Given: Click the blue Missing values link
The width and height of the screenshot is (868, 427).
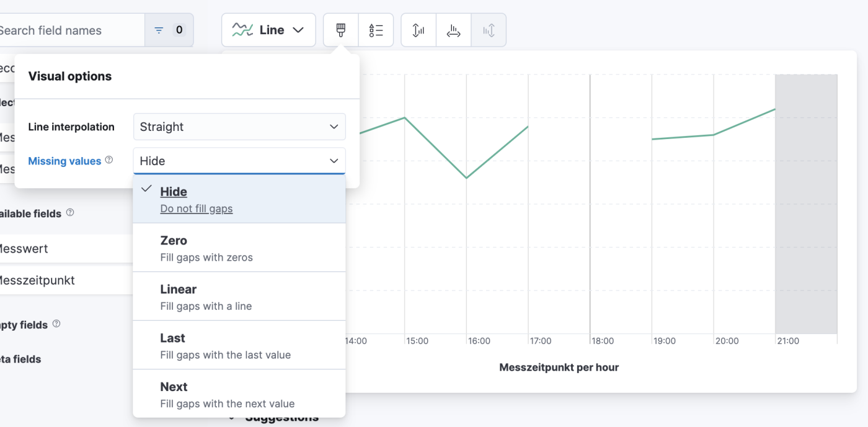Looking at the screenshot, I should 64,160.
